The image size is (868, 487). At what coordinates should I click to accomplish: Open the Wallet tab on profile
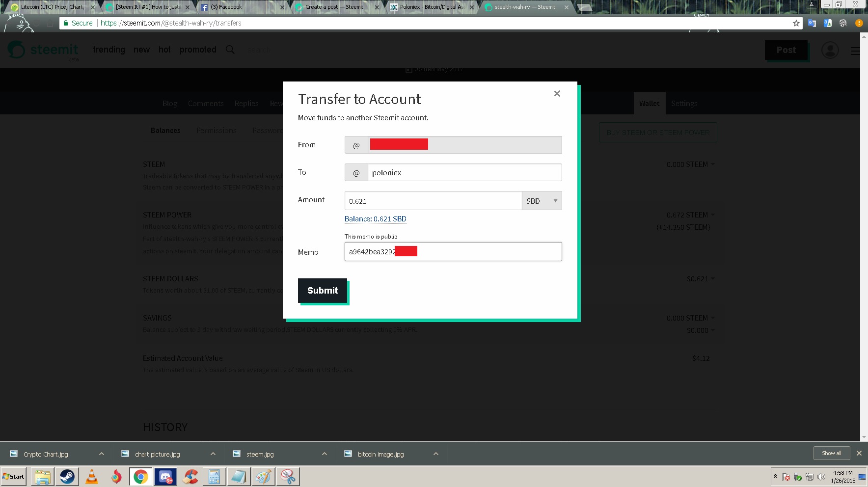[649, 104]
